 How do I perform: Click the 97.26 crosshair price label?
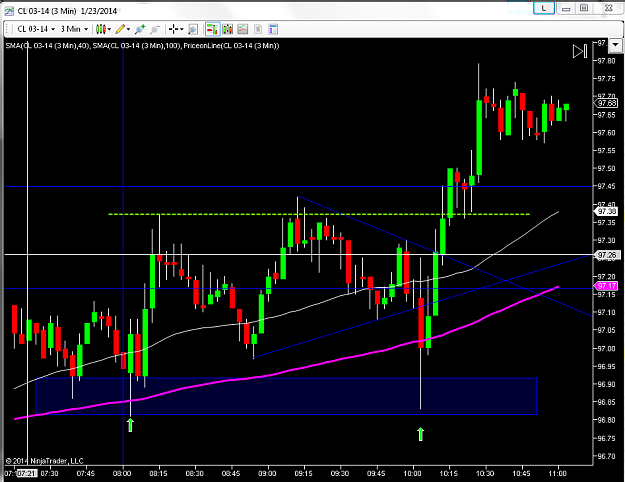point(606,255)
